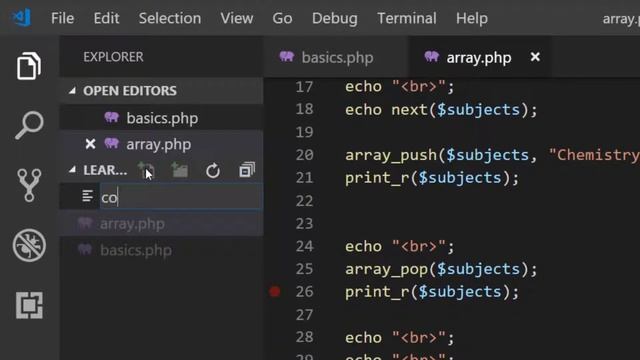Click the array_push code on line 20
Image resolution: width=640 pixels, height=360 pixels.
click(492, 155)
